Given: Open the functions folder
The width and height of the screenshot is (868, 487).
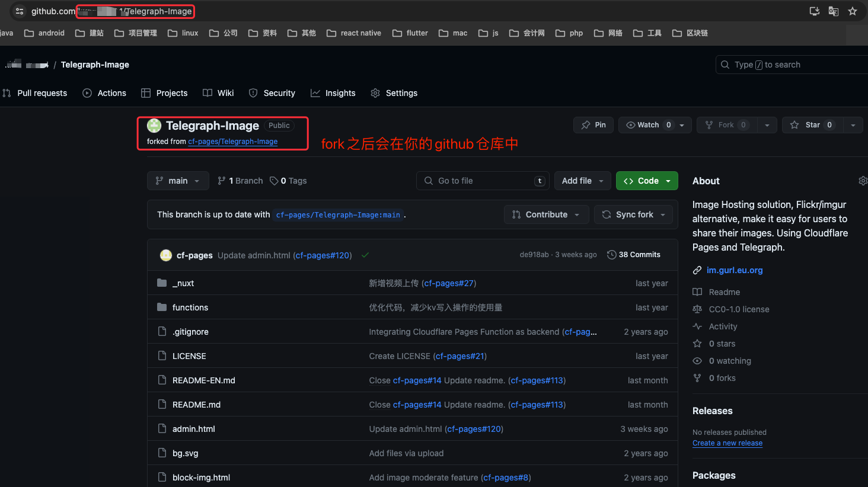Looking at the screenshot, I should tap(190, 307).
